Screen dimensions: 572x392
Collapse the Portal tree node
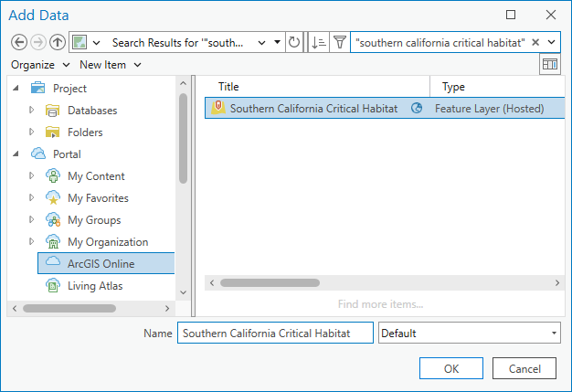[x=16, y=154]
